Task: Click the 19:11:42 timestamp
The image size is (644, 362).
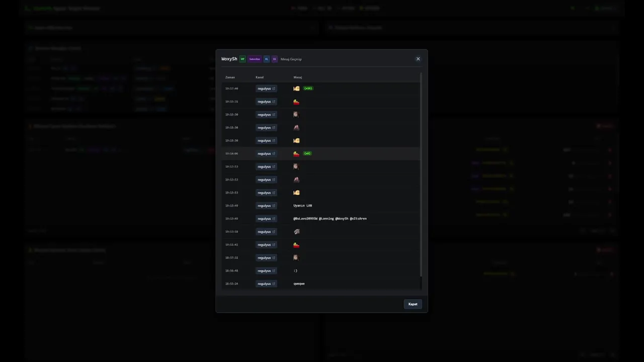Action: pos(231,245)
